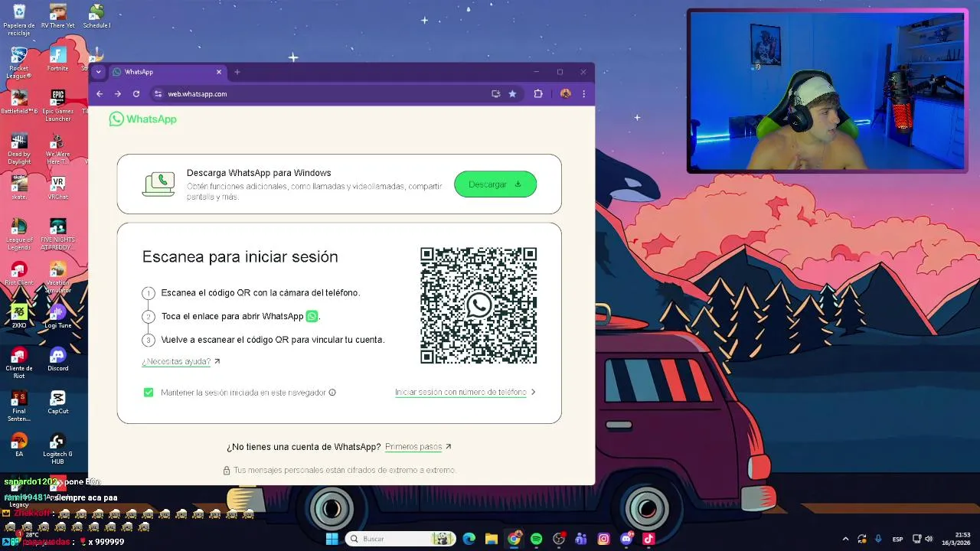
Task: Open TikTok from taskbar
Action: [649, 539]
